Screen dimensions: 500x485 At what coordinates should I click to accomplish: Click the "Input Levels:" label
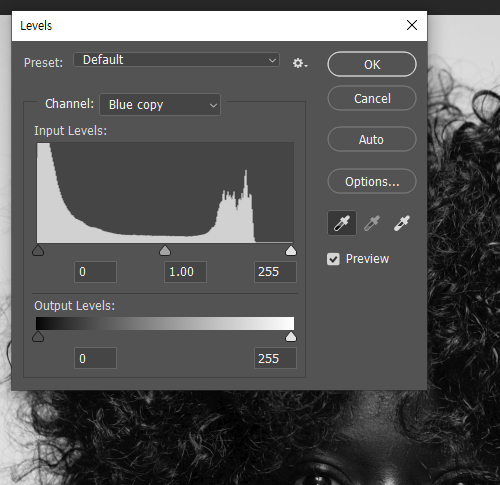click(70, 131)
